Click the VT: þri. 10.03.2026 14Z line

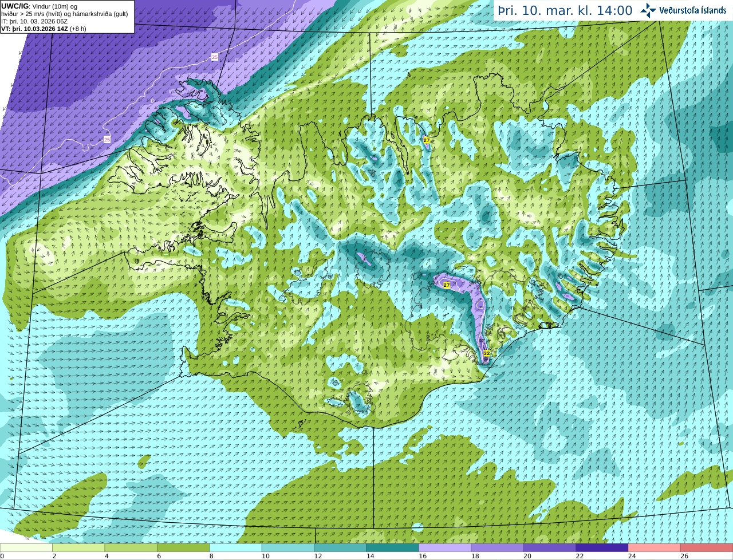tap(44, 29)
